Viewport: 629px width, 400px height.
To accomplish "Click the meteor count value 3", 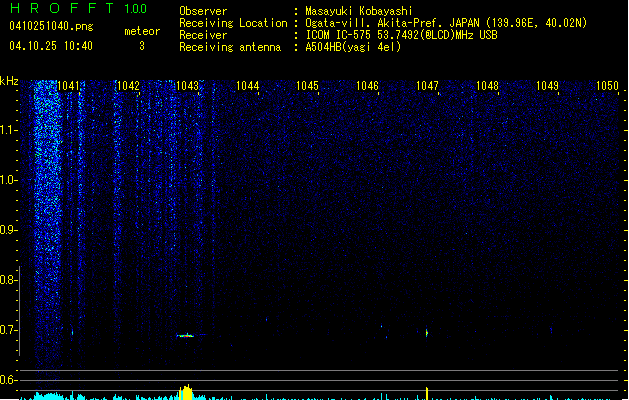I will [142, 46].
